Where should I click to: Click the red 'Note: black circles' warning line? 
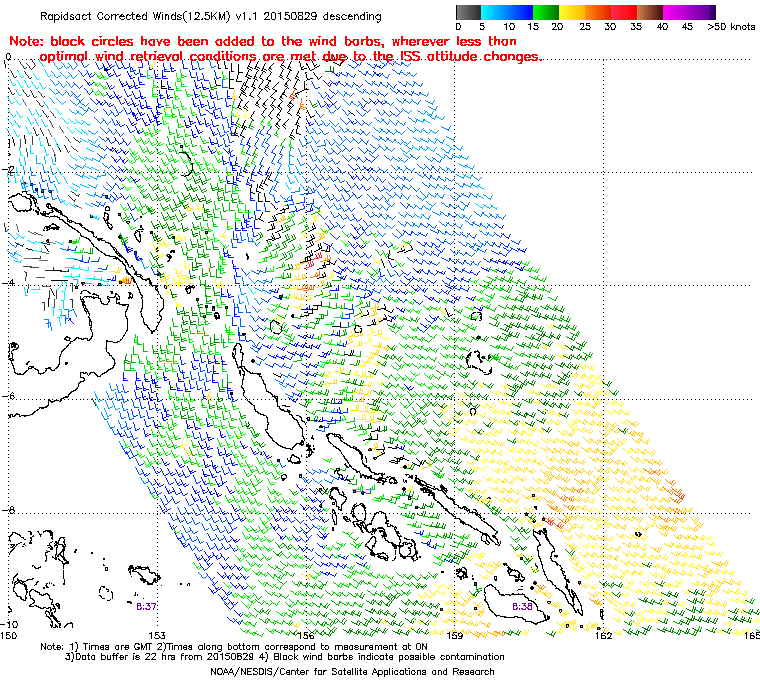(263, 41)
